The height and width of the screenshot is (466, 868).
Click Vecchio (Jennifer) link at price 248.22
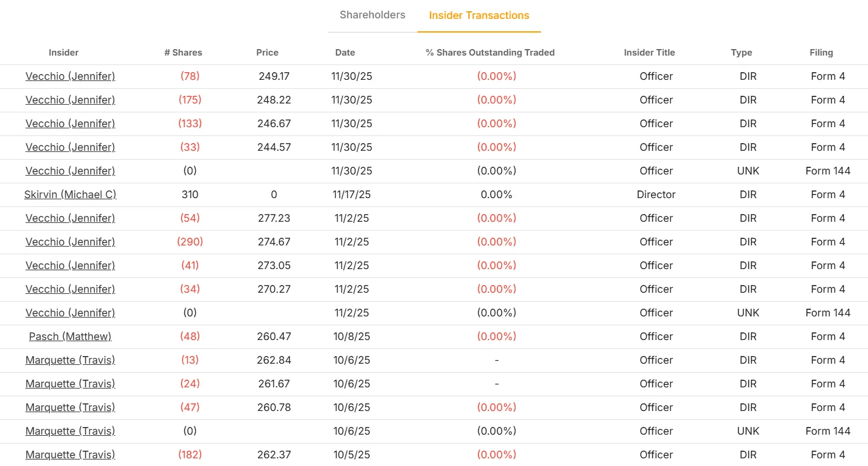(70, 100)
